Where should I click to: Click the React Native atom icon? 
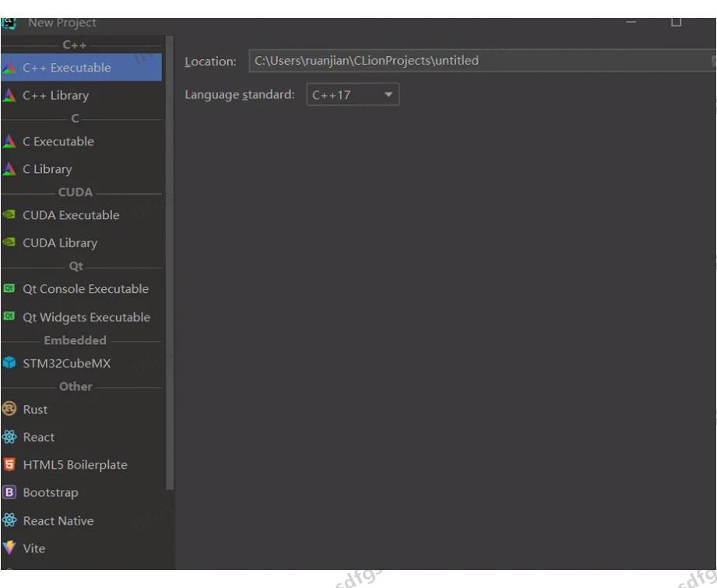[9, 520]
